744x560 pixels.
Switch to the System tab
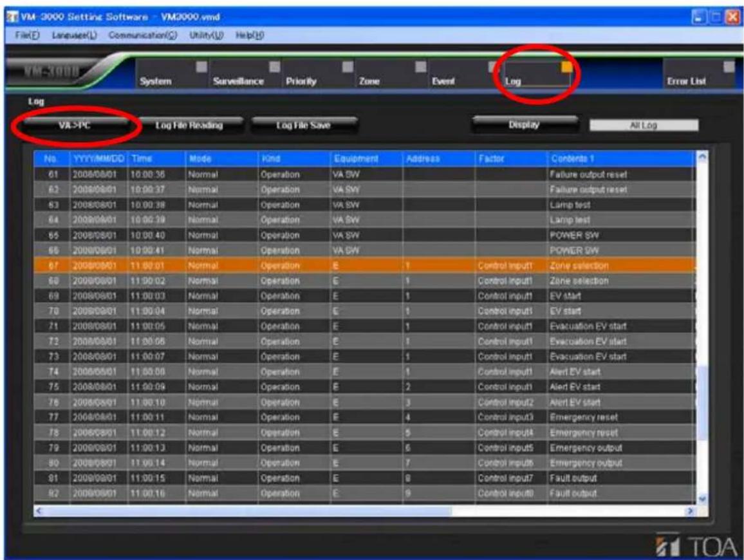point(172,73)
